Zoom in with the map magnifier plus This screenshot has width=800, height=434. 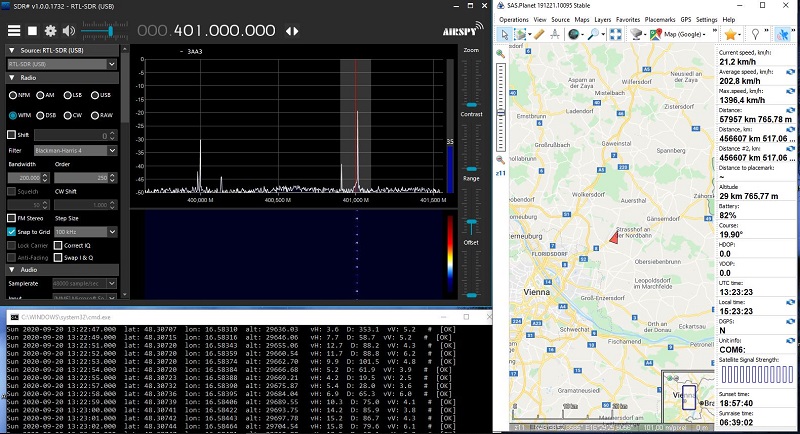[501, 54]
